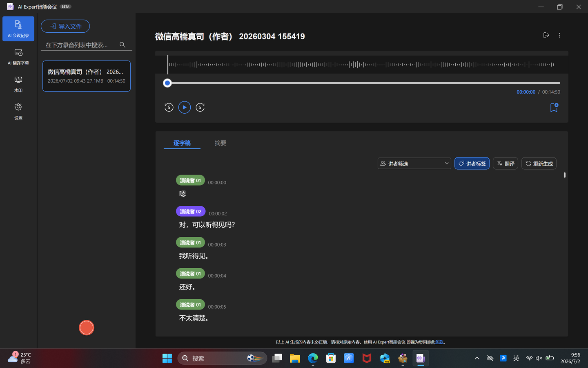The height and width of the screenshot is (368, 588).
Task: Click the playback progress slider handle
Action: [167, 83]
